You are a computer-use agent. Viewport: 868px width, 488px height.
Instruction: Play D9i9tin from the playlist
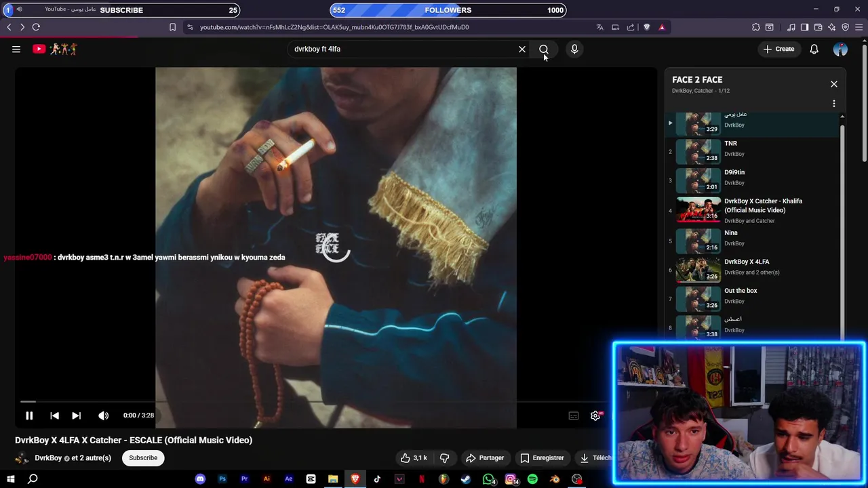click(x=753, y=180)
